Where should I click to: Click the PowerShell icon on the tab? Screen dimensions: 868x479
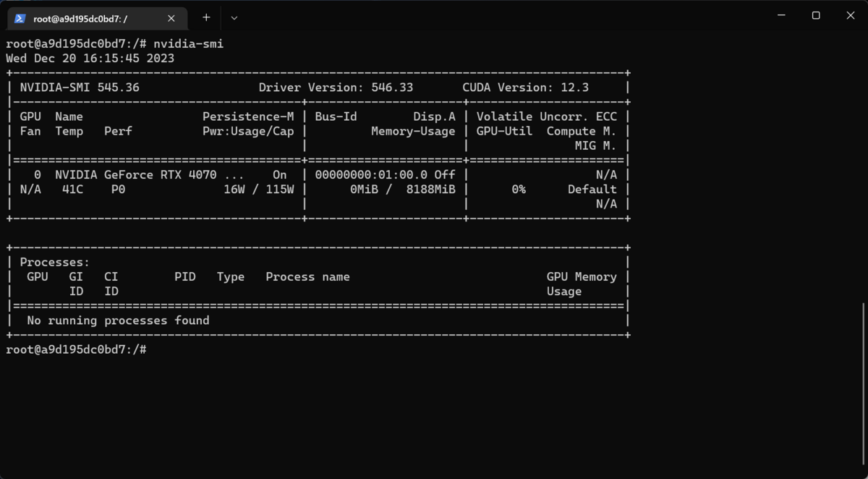pos(18,18)
